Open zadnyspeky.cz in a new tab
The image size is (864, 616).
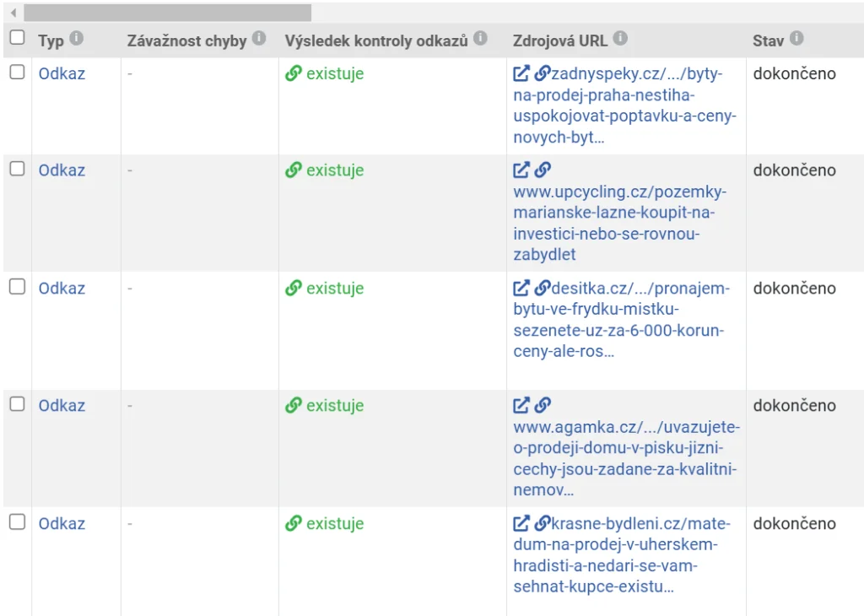tap(521, 73)
